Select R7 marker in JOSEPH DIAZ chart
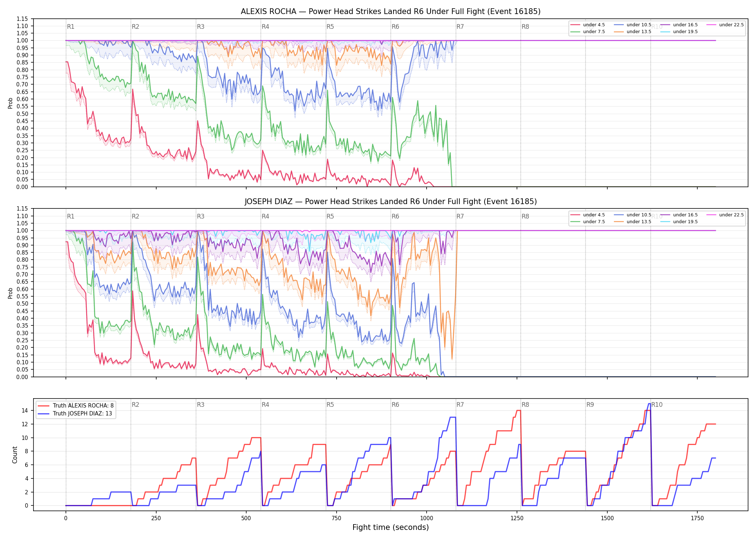756x540 pixels. (x=460, y=216)
